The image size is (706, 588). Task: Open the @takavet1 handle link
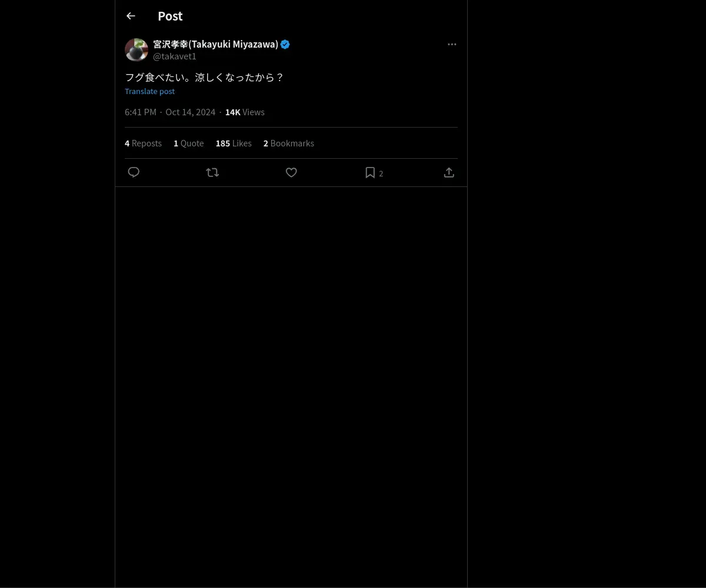175,56
